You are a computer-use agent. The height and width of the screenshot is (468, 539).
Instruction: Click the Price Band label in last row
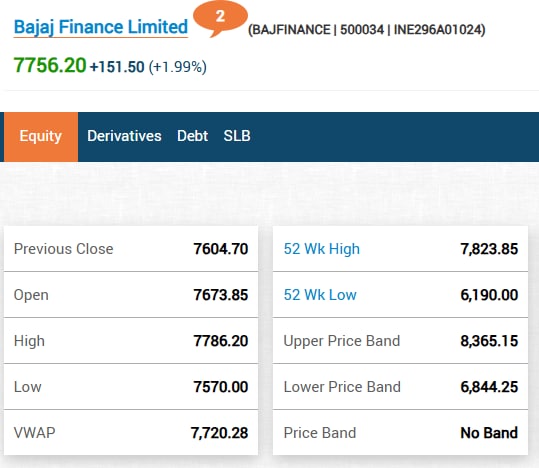point(320,433)
